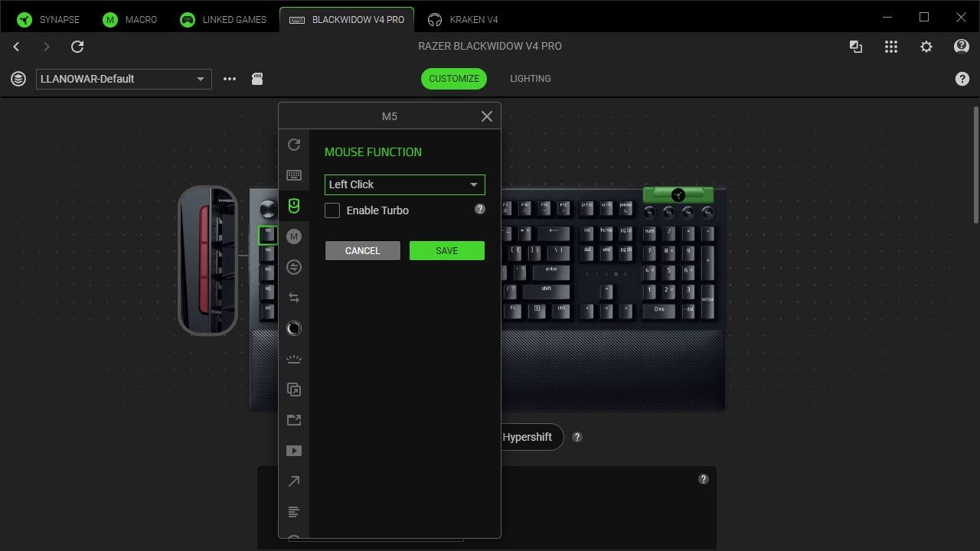The image size is (980, 551).
Task: Open Synapse settings gear icon
Action: click(x=926, y=47)
